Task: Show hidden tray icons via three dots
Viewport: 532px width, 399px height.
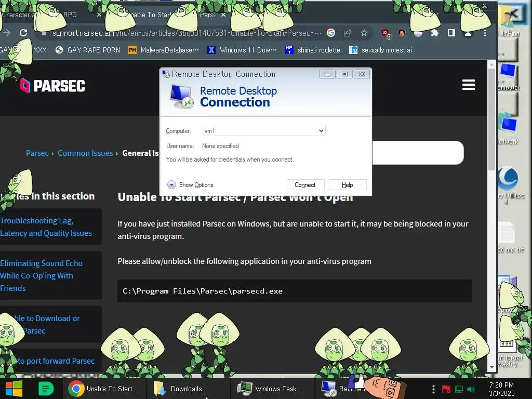Action: pyautogui.click(x=433, y=389)
